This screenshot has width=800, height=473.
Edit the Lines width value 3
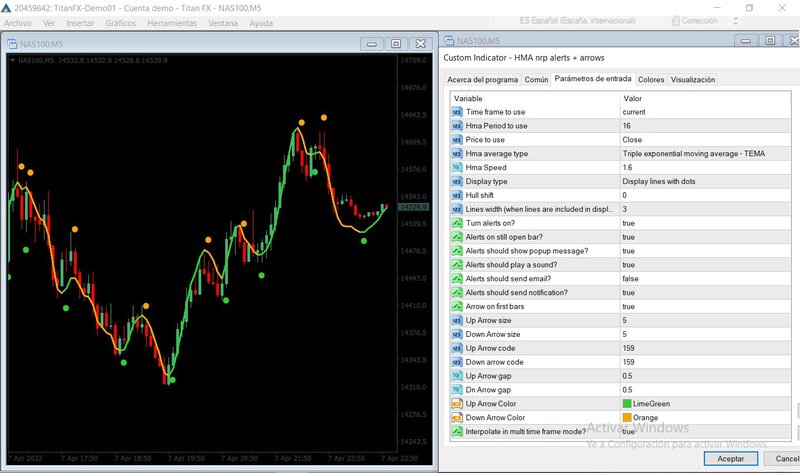tap(624, 209)
